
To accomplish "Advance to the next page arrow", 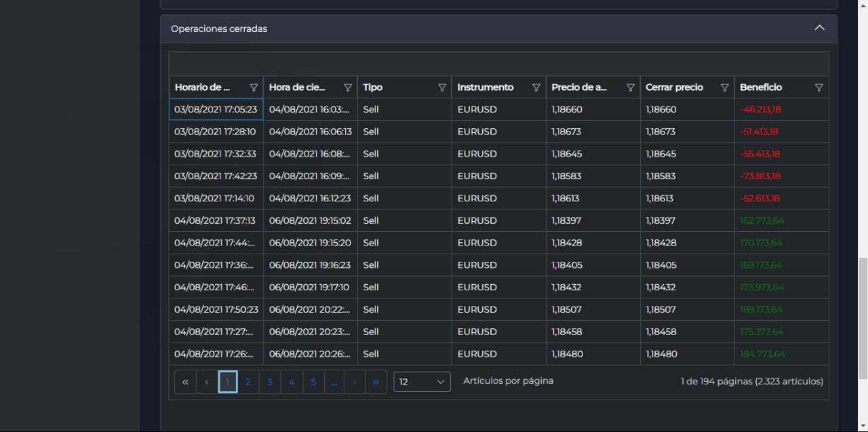I will [355, 382].
